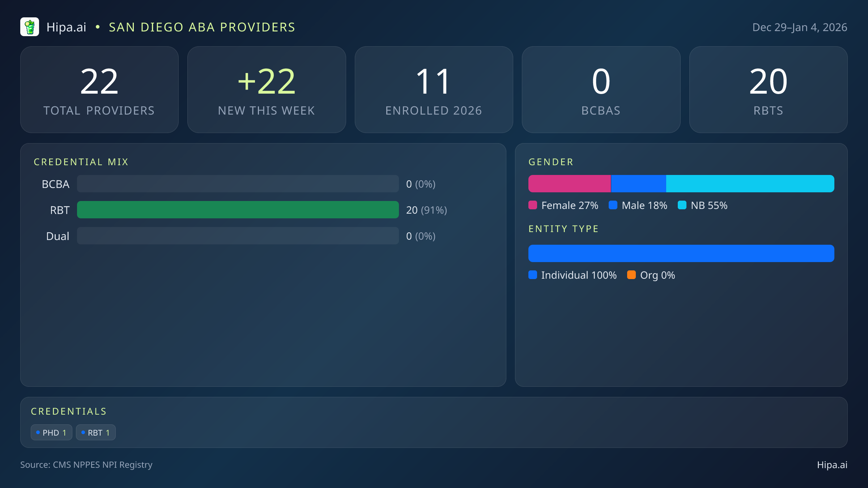Toggle the PHD 1 credential chip
This screenshot has width=868, height=488.
51,432
